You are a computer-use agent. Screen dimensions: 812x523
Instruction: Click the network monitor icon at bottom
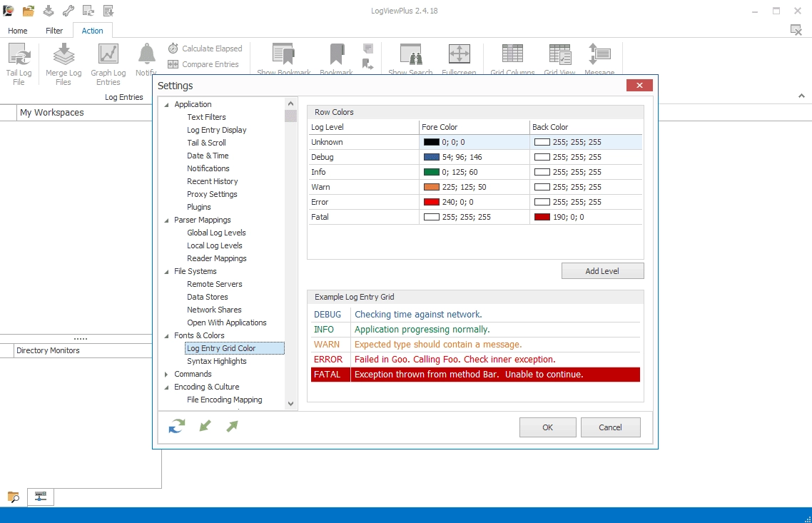(x=41, y=497)
